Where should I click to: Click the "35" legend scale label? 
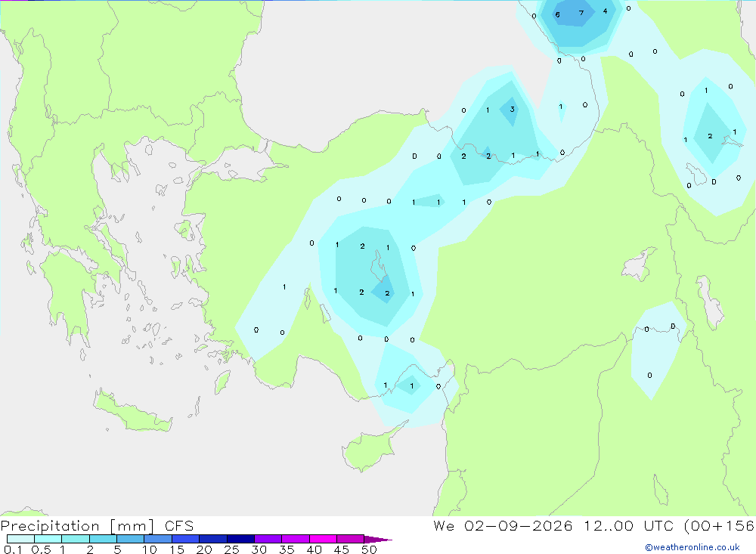[287, 549]
